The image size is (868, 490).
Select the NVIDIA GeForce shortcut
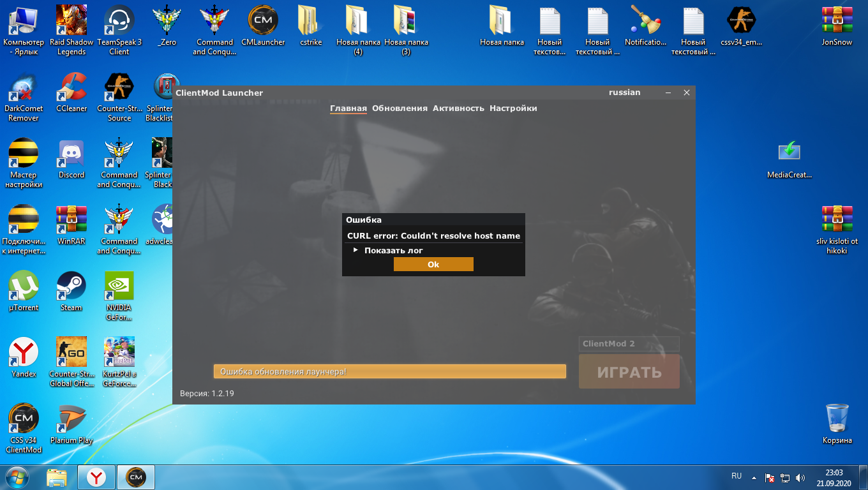click(119, 296)
